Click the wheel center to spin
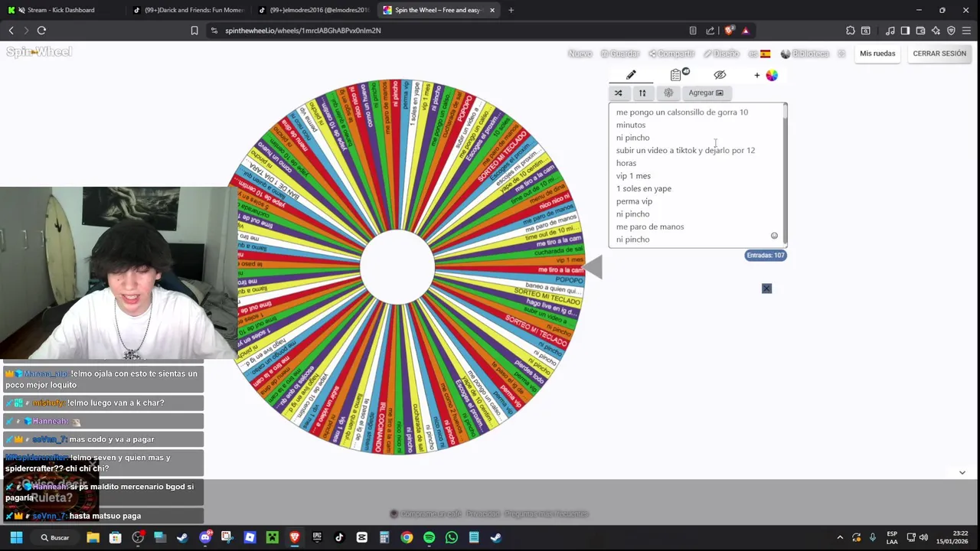The height and width of the screenshot is (551, 980). point(397,267)
